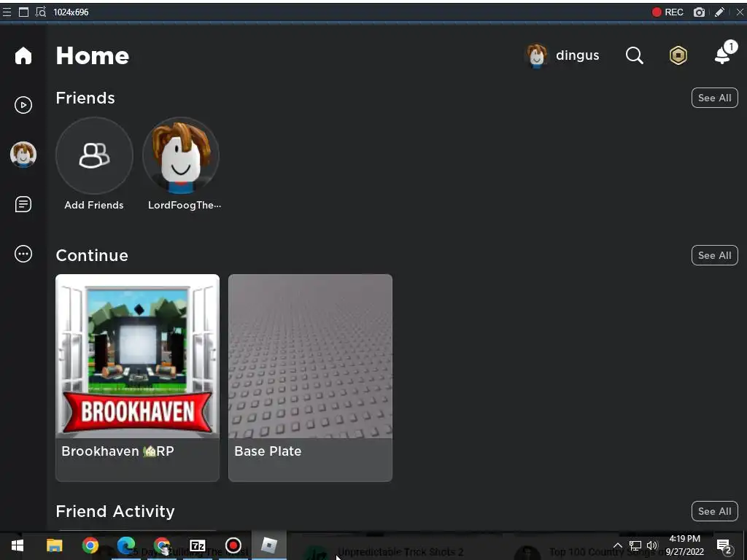Open the search magnifier icon
Viewport: 747px width, 560px height.
point(634,55)
